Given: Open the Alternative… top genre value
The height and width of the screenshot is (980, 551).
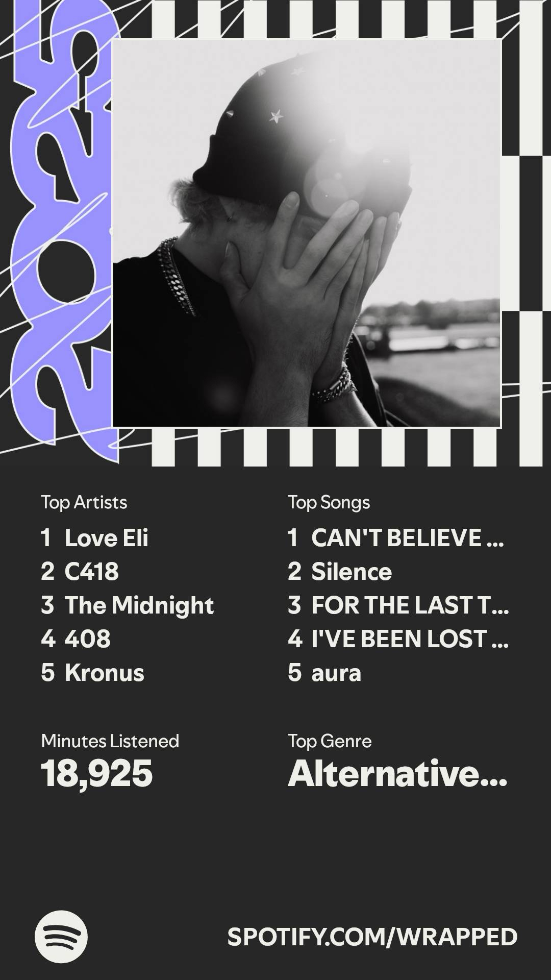Looking at the screenshot, I should coord(398,774).
